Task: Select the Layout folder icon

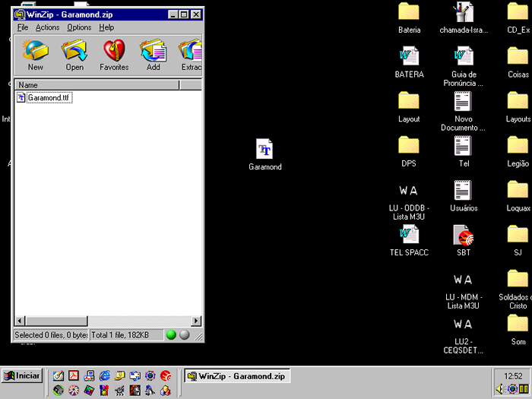Action: 409,107
